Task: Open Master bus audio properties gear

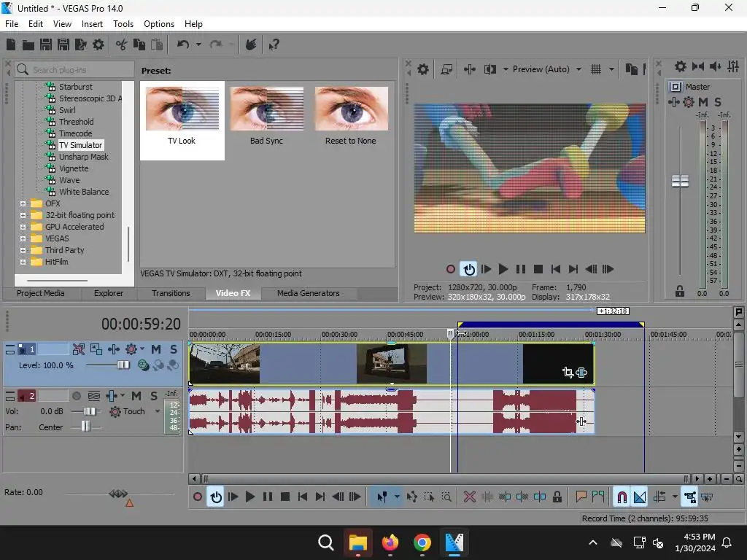Action: (x=689, y=102)
